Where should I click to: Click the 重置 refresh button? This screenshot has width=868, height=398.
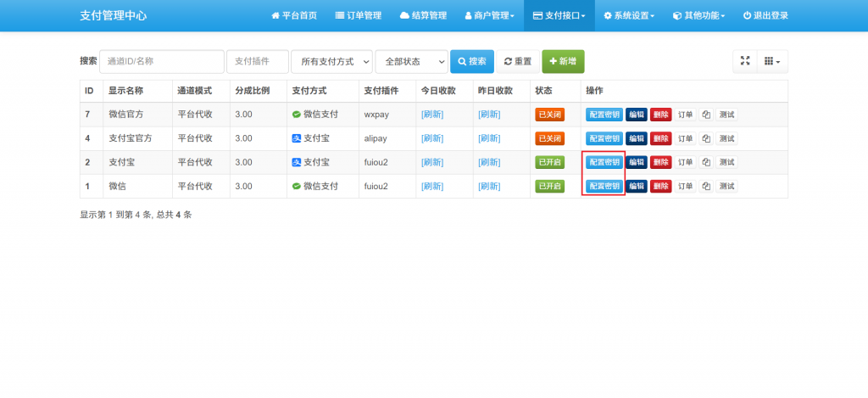pos(517,61)
